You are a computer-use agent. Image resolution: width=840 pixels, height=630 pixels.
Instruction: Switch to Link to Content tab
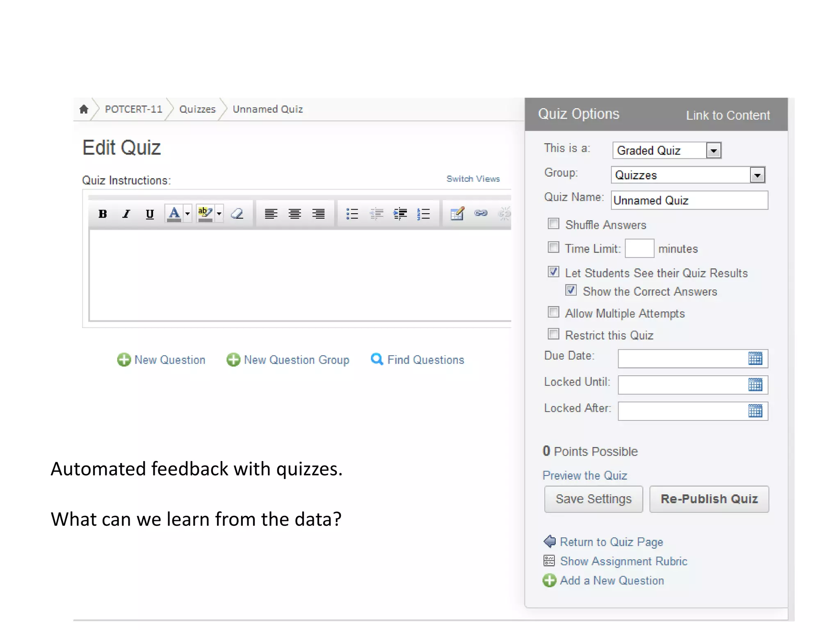728,115
